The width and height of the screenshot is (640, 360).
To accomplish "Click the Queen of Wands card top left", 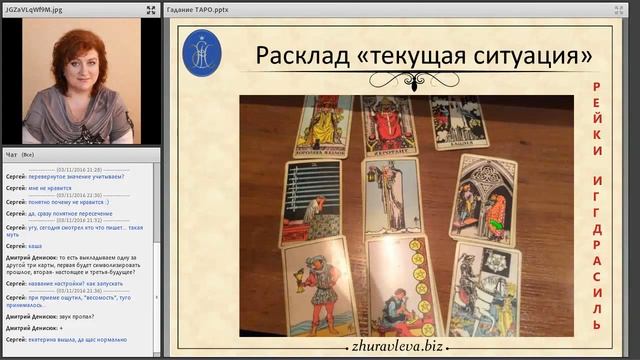I will [x=323, y=127].
